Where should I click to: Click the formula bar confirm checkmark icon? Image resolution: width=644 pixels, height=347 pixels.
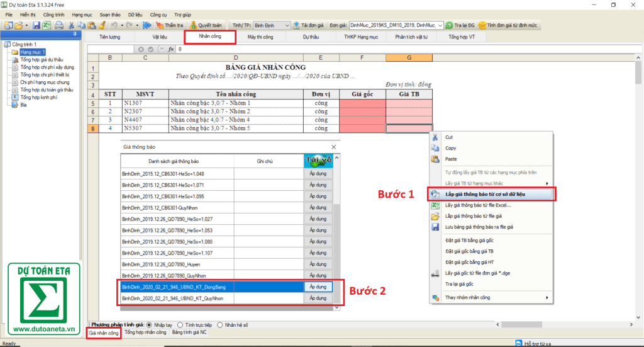point(151,49)
